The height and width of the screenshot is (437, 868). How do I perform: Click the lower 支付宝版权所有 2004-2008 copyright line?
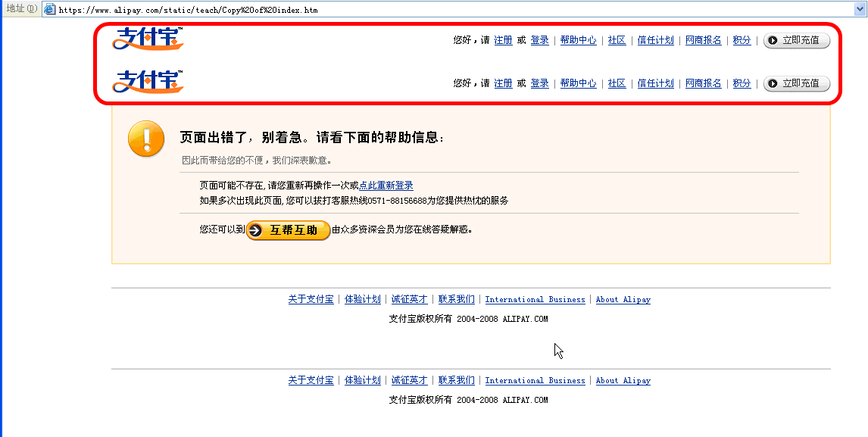[x=468, y=400]
